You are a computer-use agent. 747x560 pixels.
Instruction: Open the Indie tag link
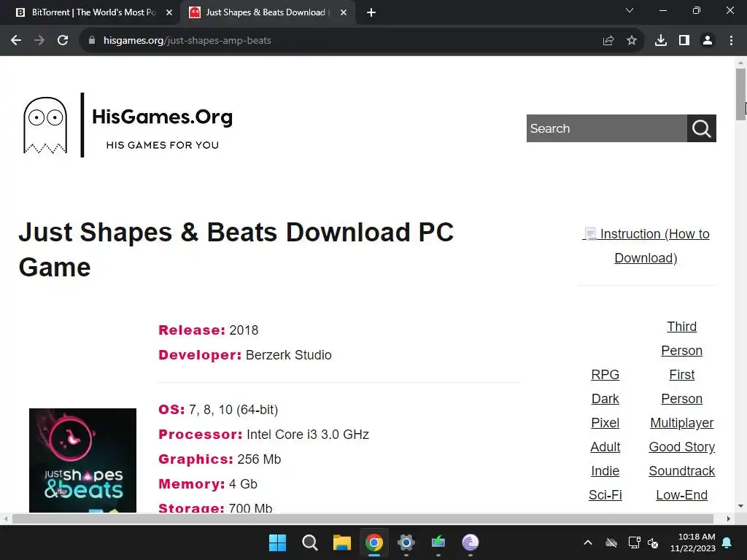605,471
